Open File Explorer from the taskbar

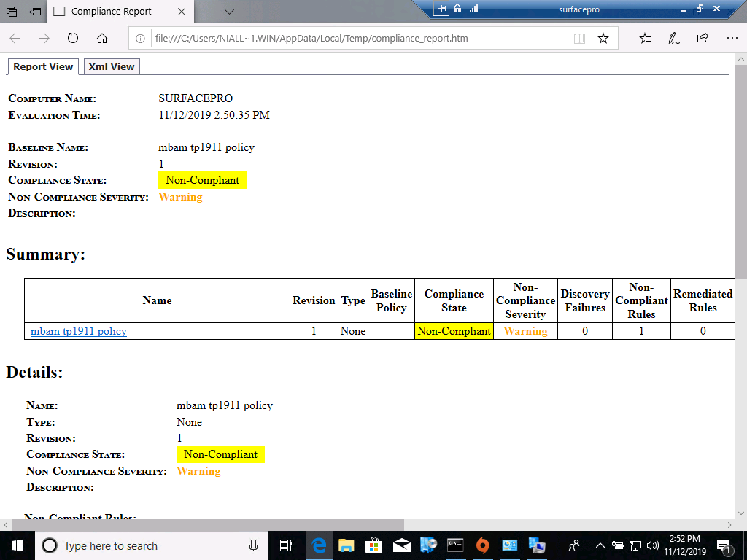(x=347, y=545)
